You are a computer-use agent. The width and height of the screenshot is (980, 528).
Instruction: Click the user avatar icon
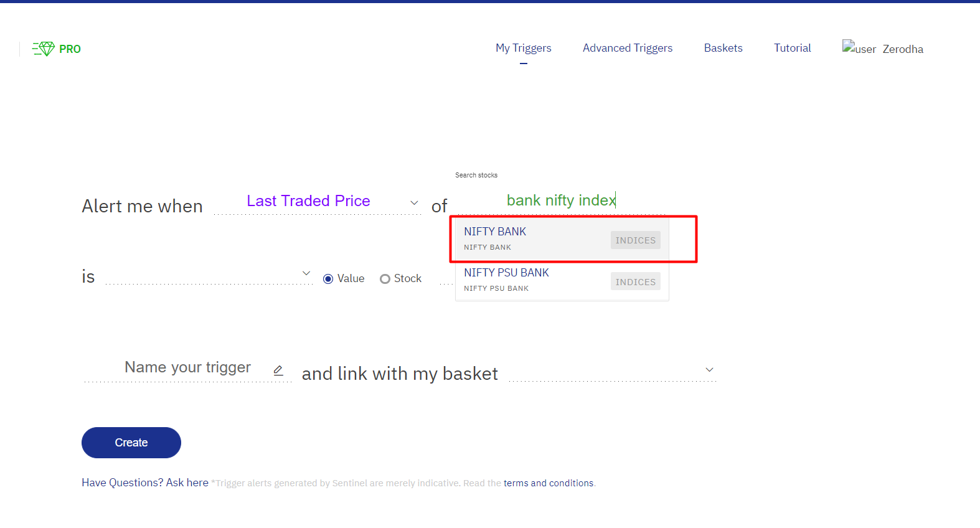tap(859, 48)
